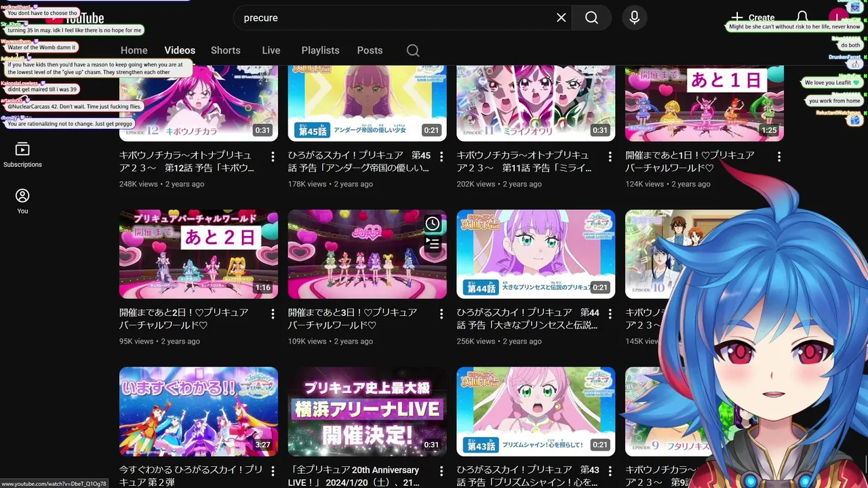This screenshot has width=868, height=488.
Task: Play the あと1日 thumbnail
Action: pyautogui.click(x=705, y=103)
